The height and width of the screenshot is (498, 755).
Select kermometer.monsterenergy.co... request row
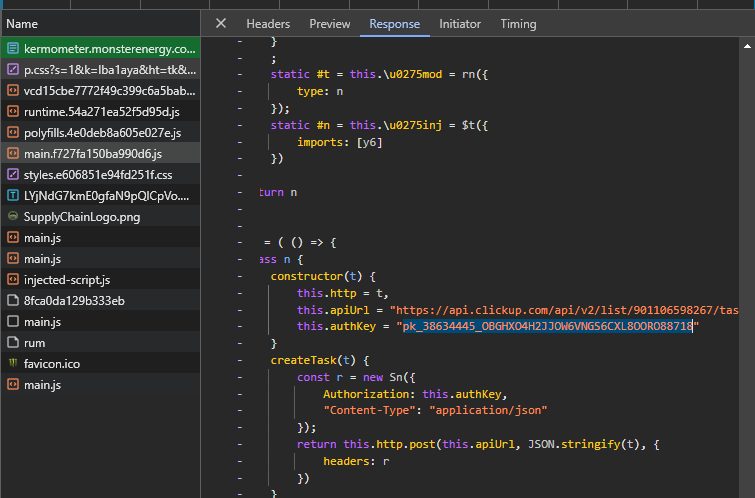pyautogui.click(x=100, y=49)
